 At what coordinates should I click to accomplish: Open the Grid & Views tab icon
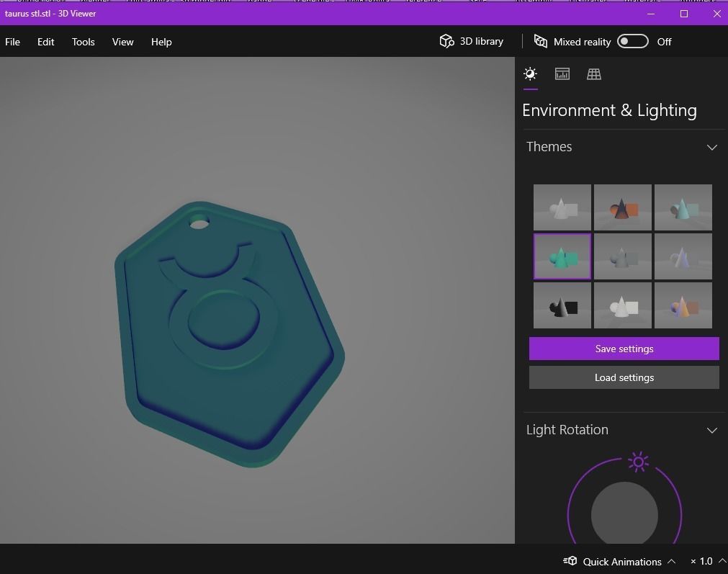[594, 74]
